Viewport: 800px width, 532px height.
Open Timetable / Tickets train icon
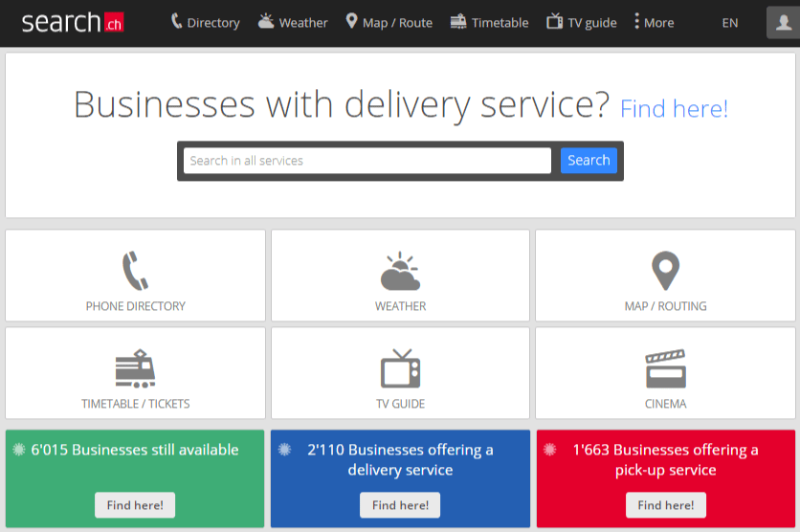click(x=135, y=368)
